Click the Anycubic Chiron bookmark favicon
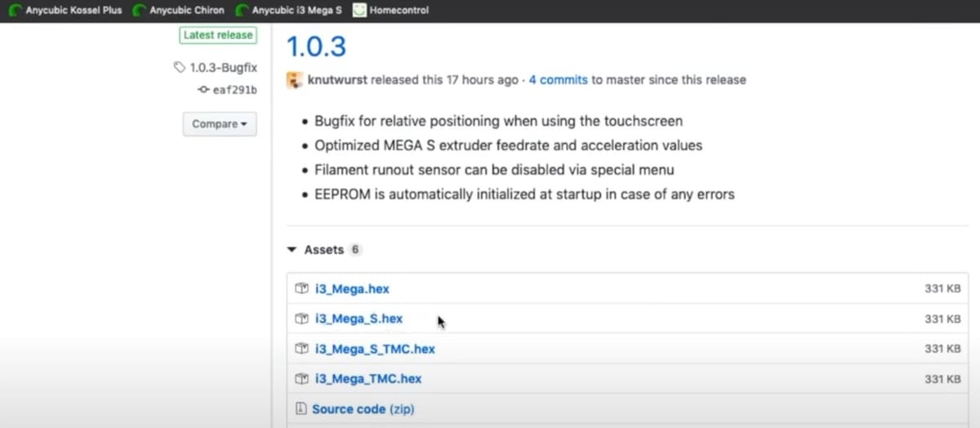The height and width of the screenshot is (428, 980). pyautogui.click(x=140, y=11)
